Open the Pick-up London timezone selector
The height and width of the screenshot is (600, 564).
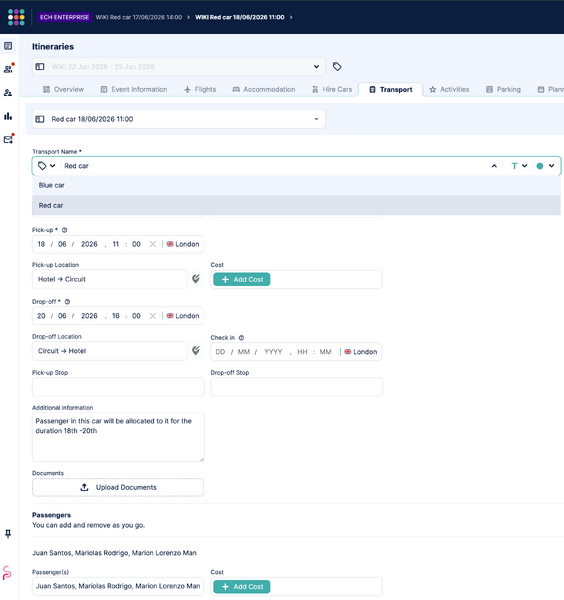pyautogui.click(x=183, y=244)
